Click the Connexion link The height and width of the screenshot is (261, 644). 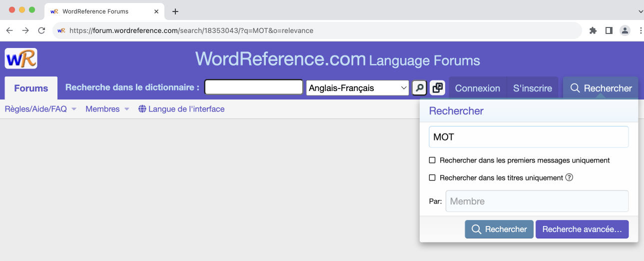click(478, 88)
